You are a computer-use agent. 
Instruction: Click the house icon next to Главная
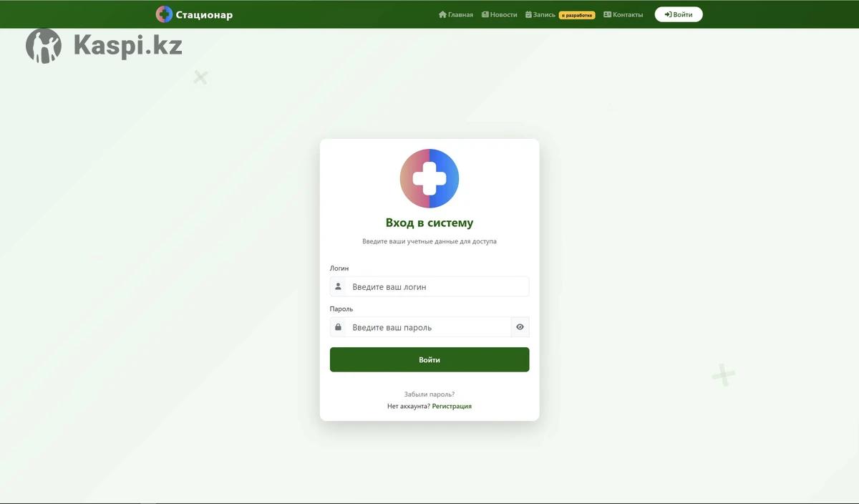tap(442, 14)
